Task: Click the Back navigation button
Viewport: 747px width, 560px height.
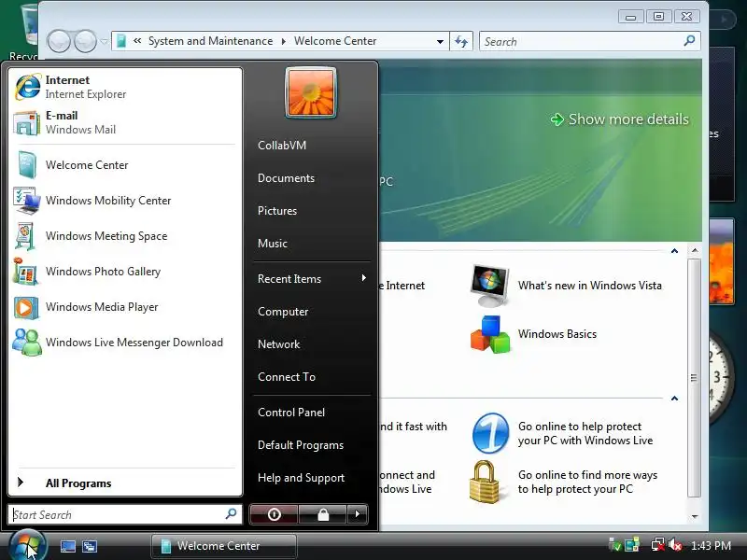Action: (x=60, y=41)
